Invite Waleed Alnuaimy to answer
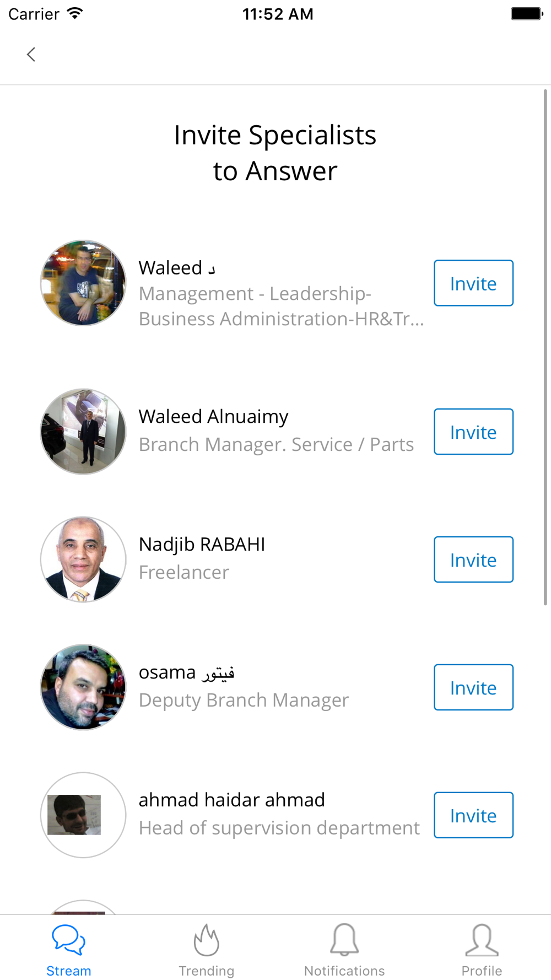The height and width of the screenshot is (980, 551). coord(473,432)
